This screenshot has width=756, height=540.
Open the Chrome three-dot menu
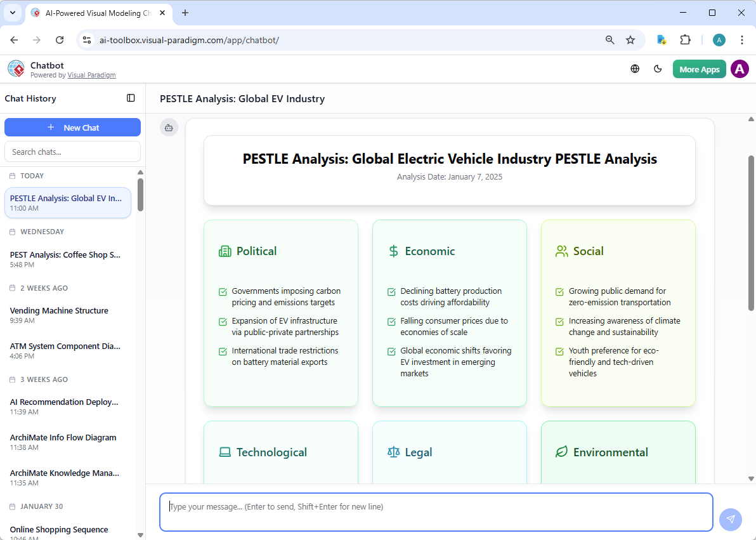pyautogui.click(x=742, y=39)
